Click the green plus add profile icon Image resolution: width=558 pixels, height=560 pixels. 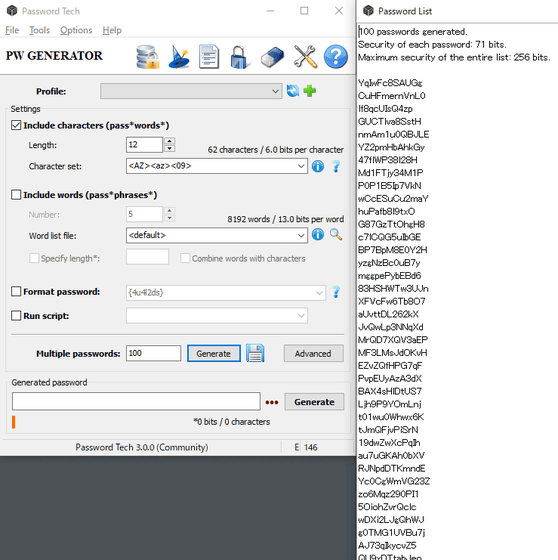pos(309,91)
